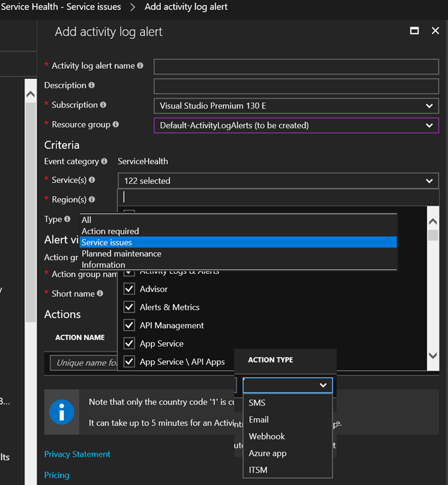Choose Webhook from action type list
This screenshot has width=448, height=485.
(x=267, y=436)
